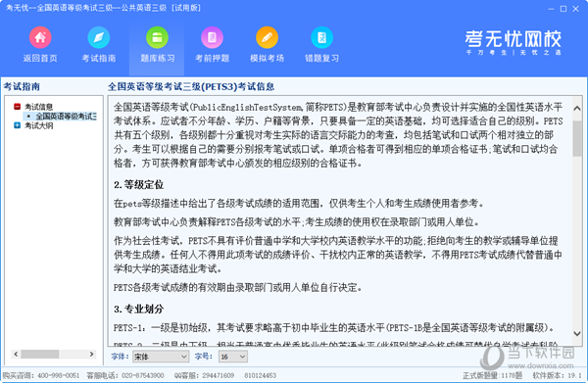Click the 购买咨询: 400-998-0051 status text
The height and width of the screenshot is (383, 588).
(x=41, y=375)
